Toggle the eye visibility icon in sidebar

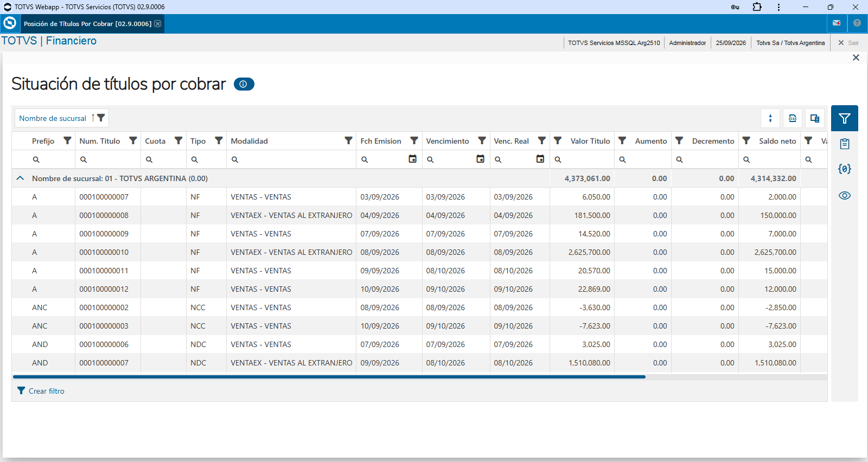[x=845, y=196]
